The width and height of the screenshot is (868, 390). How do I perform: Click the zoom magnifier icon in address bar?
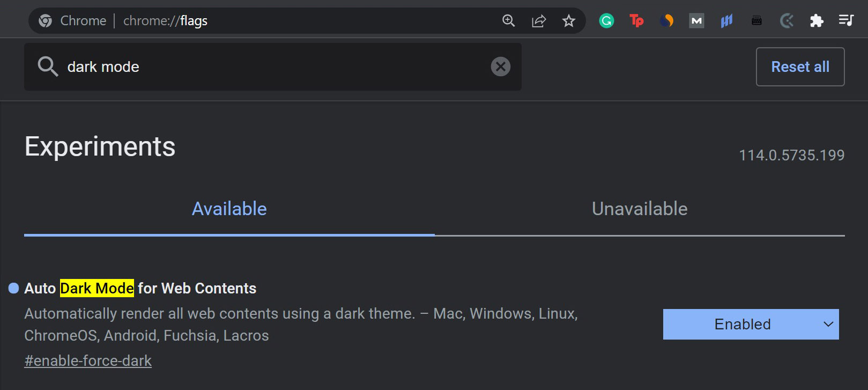pos(508,21)
